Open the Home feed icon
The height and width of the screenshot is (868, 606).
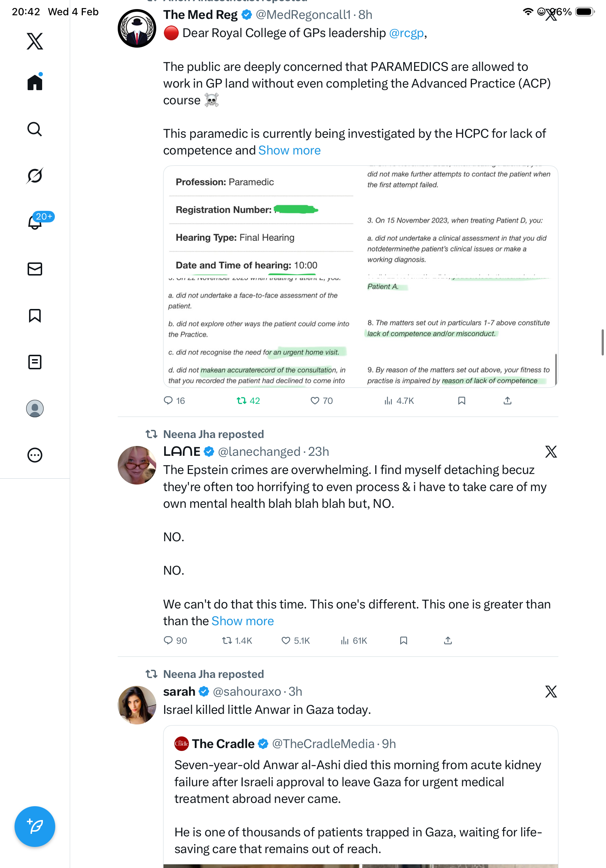[35, 83]
